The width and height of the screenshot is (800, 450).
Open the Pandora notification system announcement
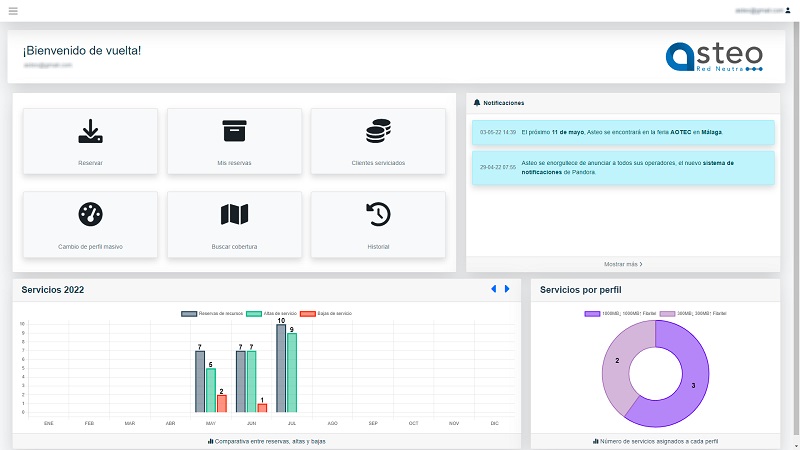pyautogui.click(x=623, y=167)
